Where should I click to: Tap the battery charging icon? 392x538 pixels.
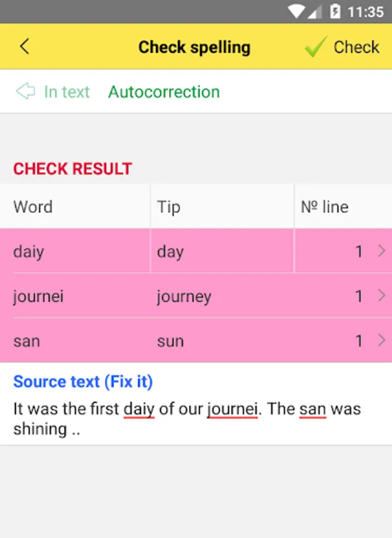pyautogui.click(x=335, y=12)
